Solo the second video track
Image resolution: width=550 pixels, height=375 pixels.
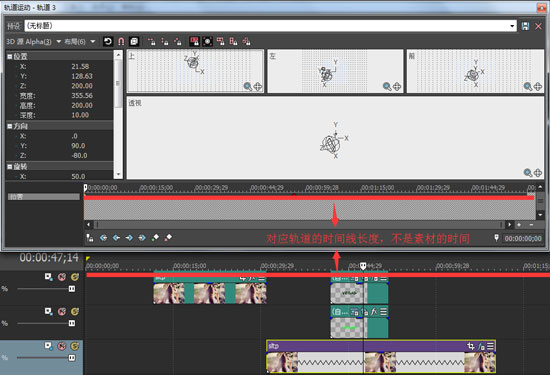[x=74, y=312]
